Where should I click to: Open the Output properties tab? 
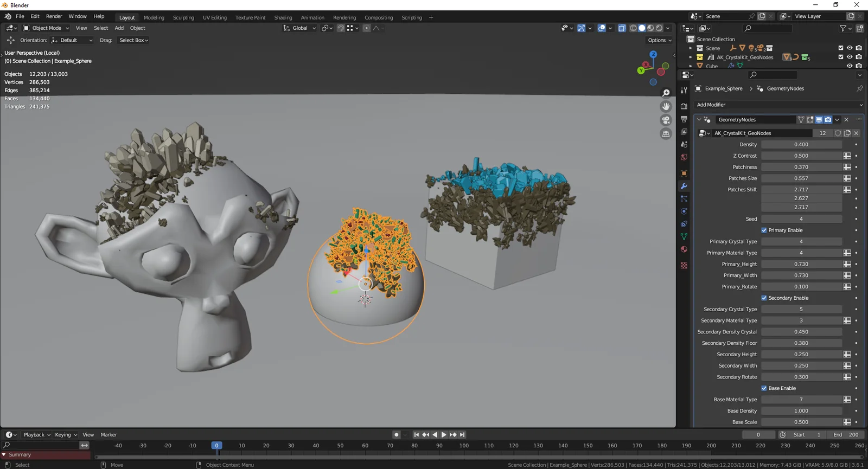[684, 119]
